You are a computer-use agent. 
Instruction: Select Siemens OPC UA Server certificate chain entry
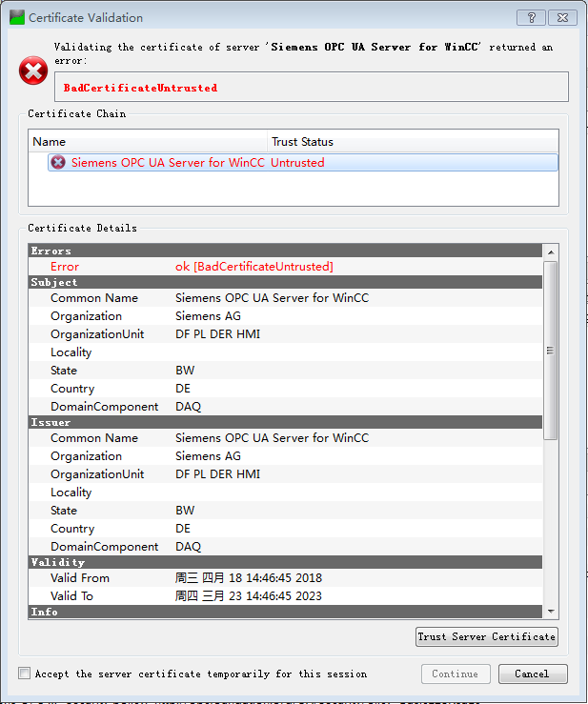tap(167, 163)
